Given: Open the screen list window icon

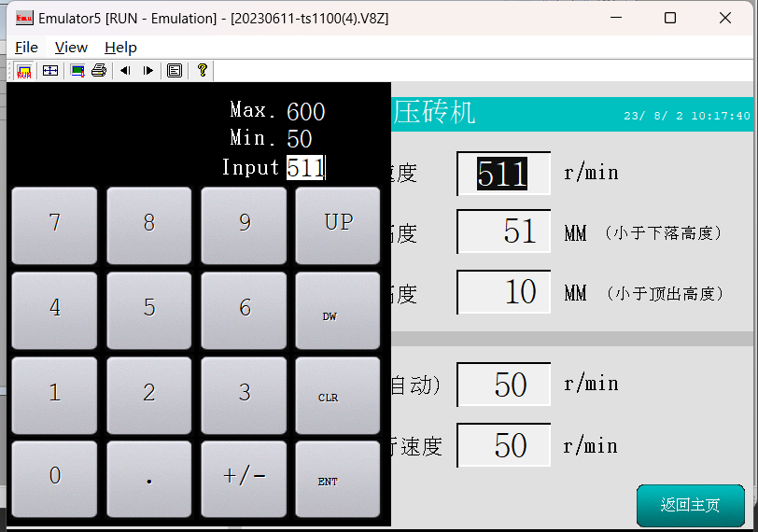Looking at the screenshot, I should pos(175,71).
